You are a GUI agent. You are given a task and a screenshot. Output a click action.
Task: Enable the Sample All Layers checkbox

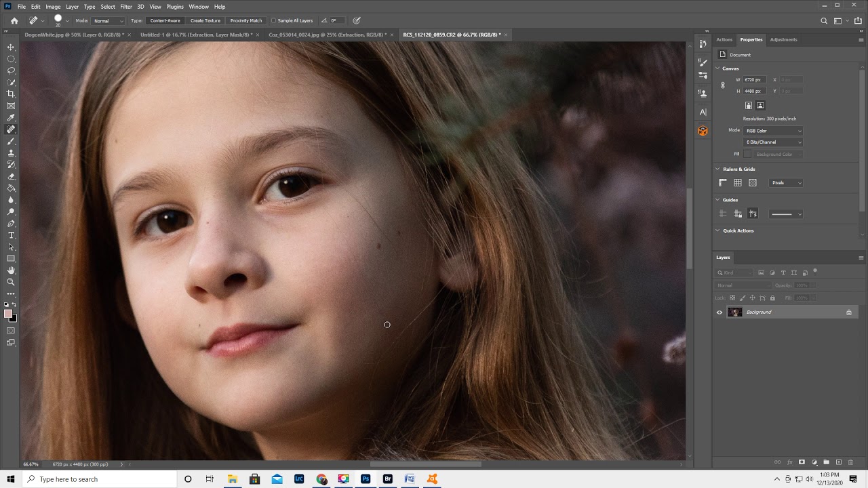273,20
